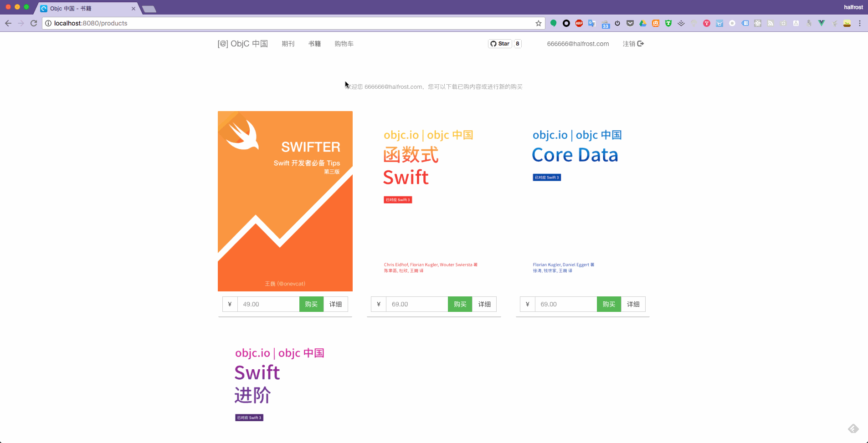This screenshot has height=443, width=868.
Task: Buy SWIFTER with the 49.00 购买 button
Action: [x=311, y=304]
